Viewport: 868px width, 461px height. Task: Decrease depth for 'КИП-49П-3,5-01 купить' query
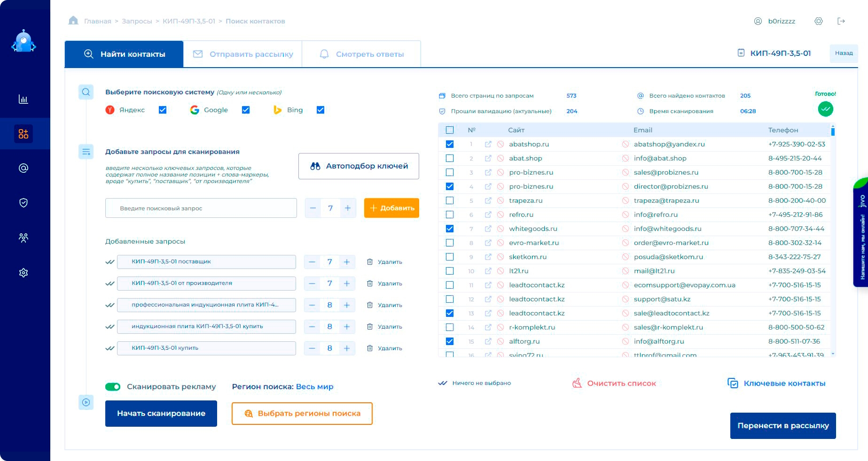[312, 348]
